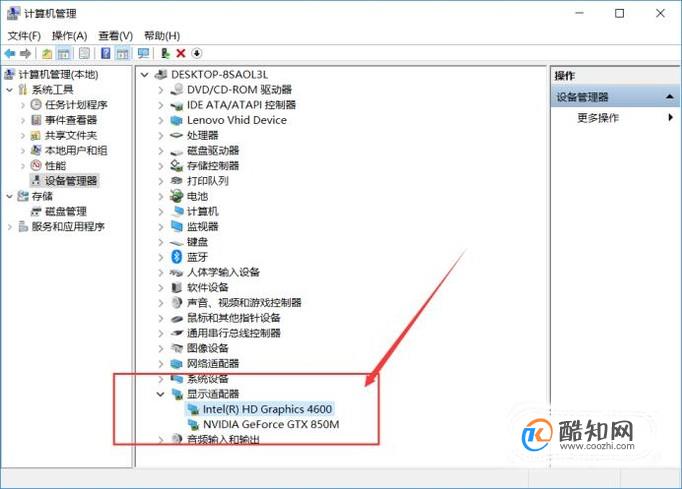Select the 存储控制器 category

tap(213, 165)
